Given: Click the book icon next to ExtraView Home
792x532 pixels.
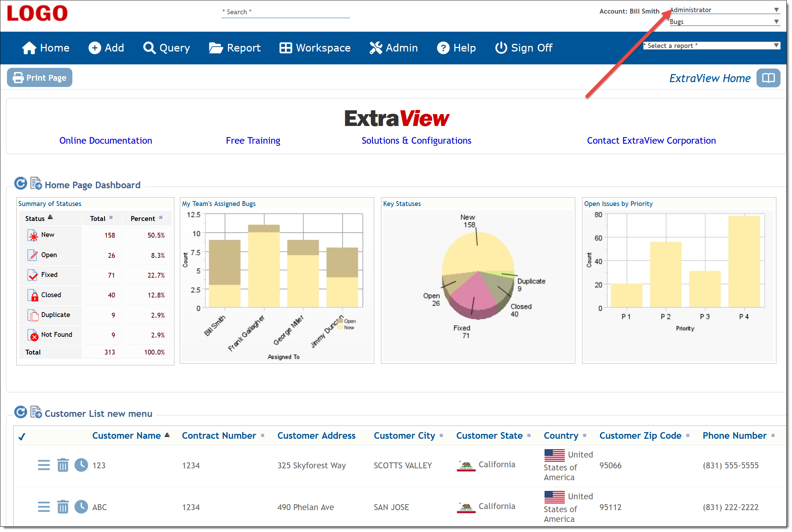Looking at the screenshot, I should click(768, 78).
